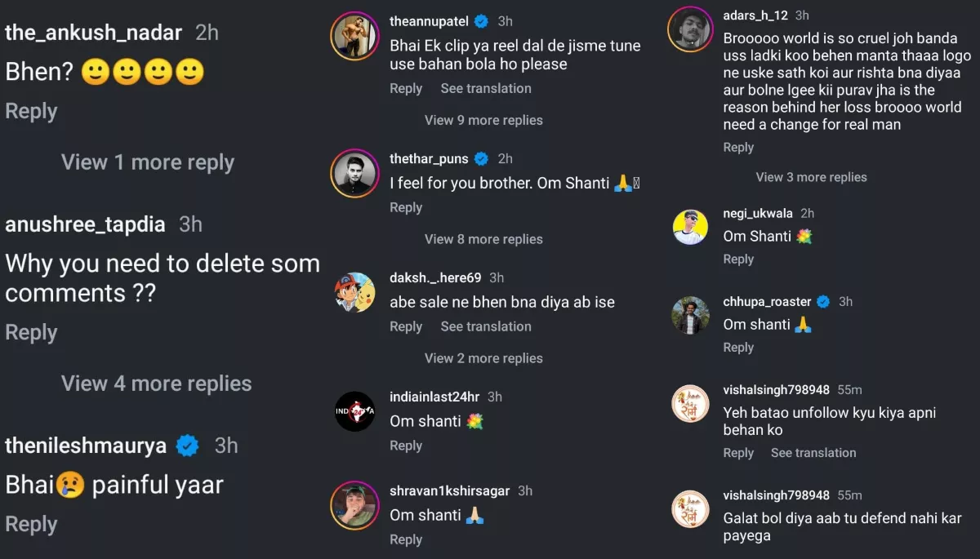
Task: Open the_ankush_nadar username link
Action: pyautogui.click(x=94, y=33)
